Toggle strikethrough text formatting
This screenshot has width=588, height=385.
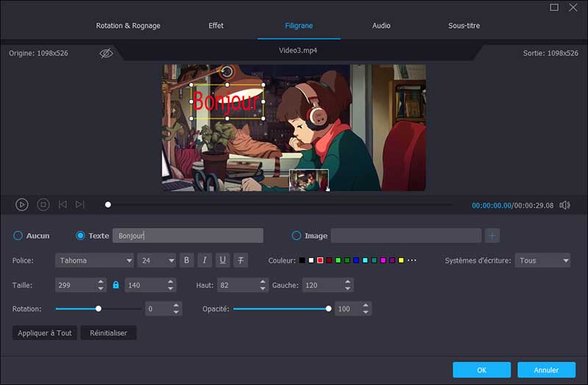click(241, 260)
